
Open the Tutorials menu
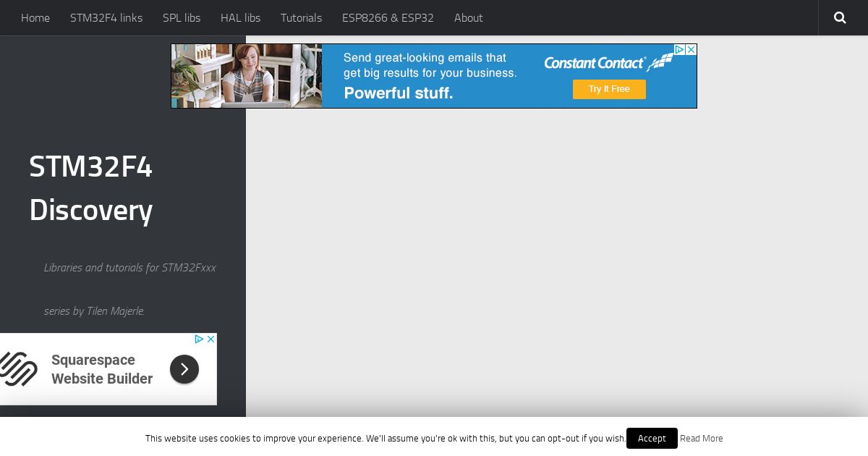(301, 17)
